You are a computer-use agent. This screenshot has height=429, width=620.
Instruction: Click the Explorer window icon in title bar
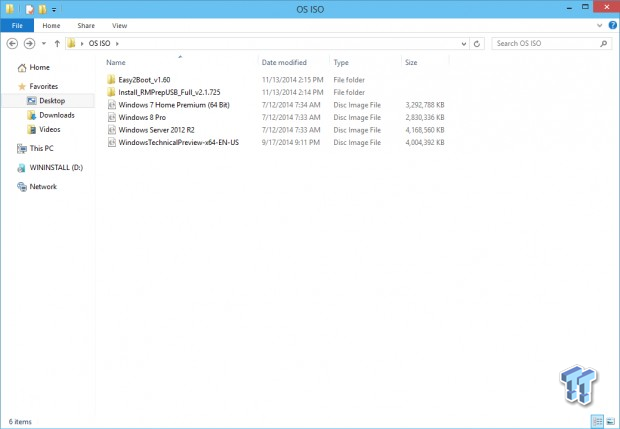coord(9,9)
